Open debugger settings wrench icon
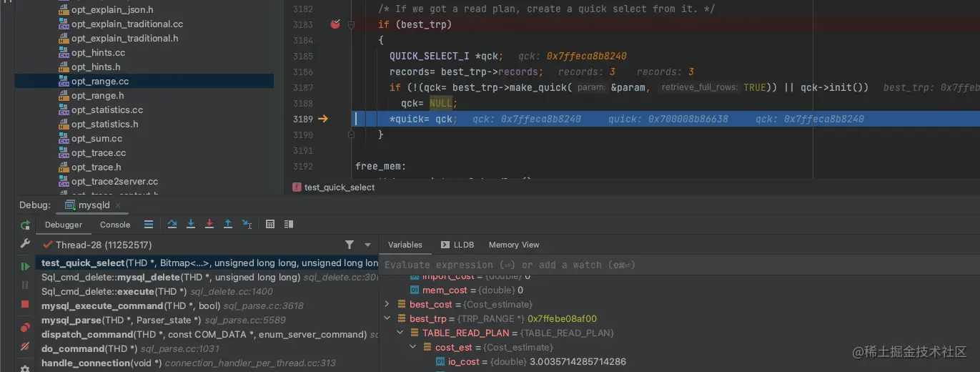 pos(25,243)
